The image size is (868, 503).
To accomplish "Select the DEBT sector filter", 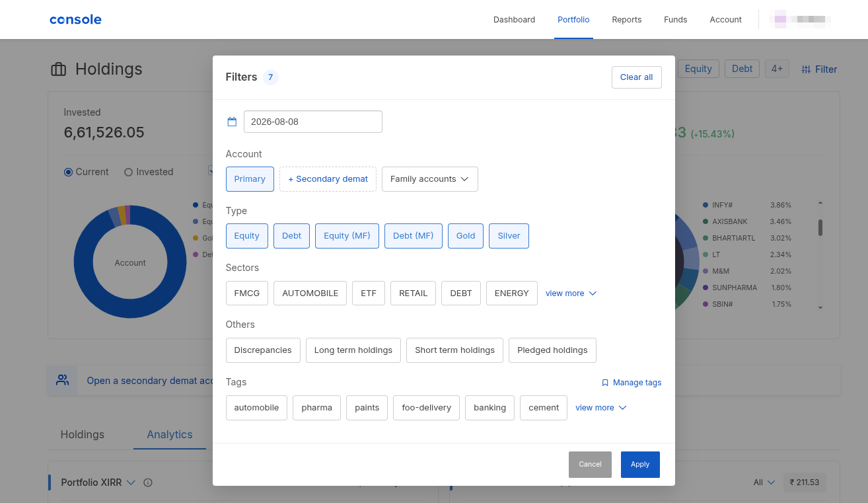I will [x=461, y=293].
